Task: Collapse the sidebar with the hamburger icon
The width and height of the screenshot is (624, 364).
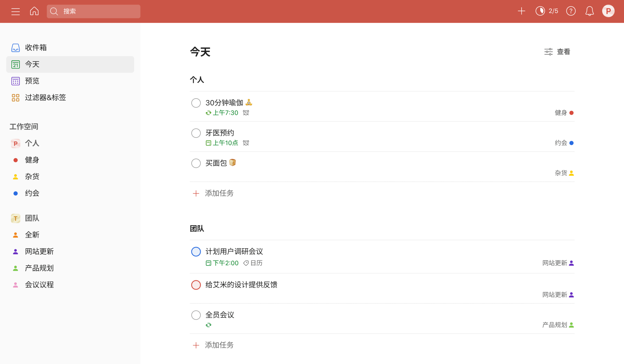Action: tap(15, 11)
